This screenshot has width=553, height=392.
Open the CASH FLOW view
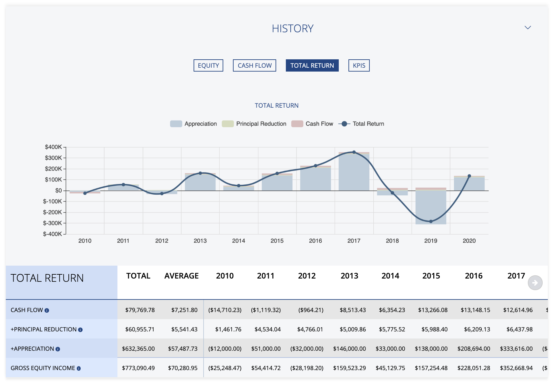click(x=254, y=65)
